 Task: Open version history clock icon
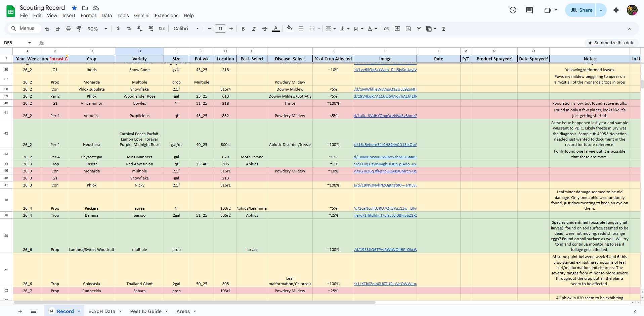point(513,10)
